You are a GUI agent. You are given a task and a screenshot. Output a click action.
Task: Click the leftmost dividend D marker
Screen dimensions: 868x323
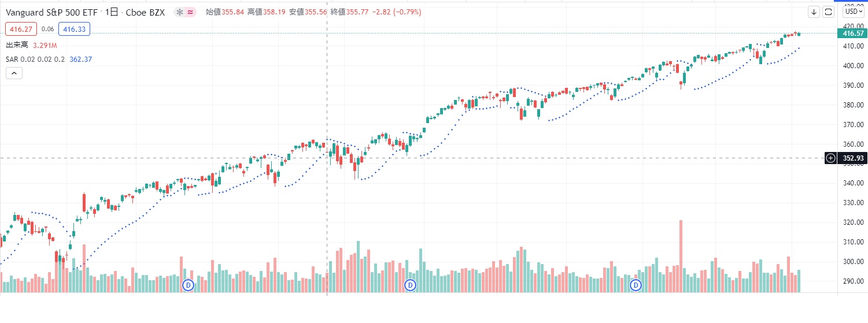pos(188,285)
